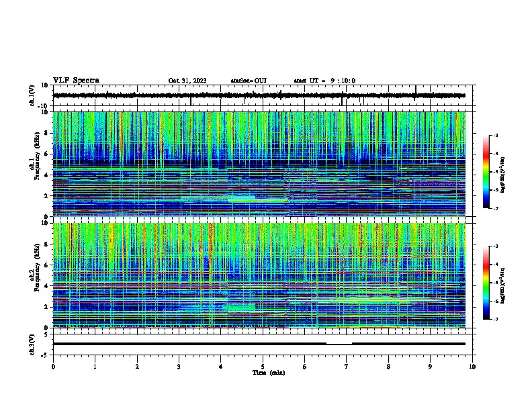532x411 pixels.
Task: Click the ch.1 voltage waveform trace
Action: click(259, 95)
